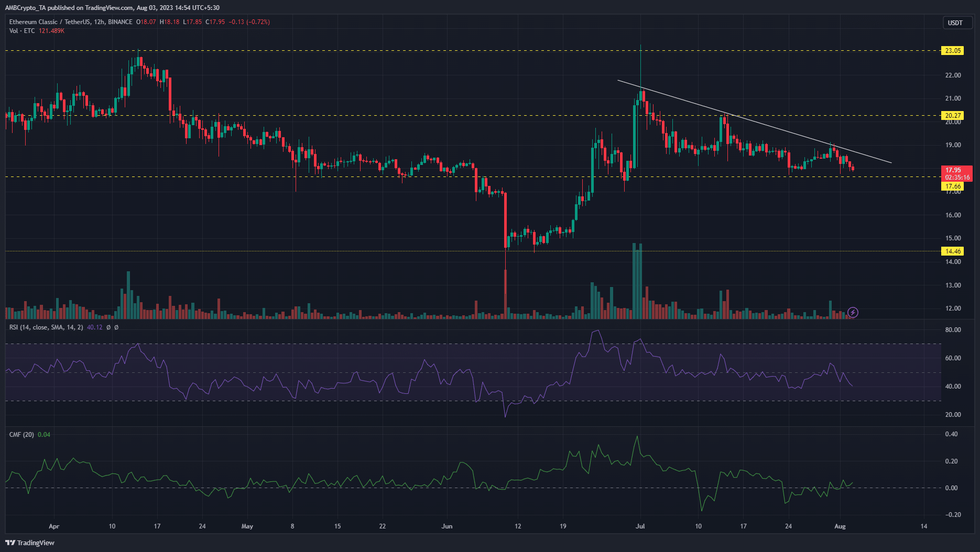This screenshot has width=980, height=552.
Task: Click the −0.13 (−0.72%) change value
Action: tap(249, 22)
